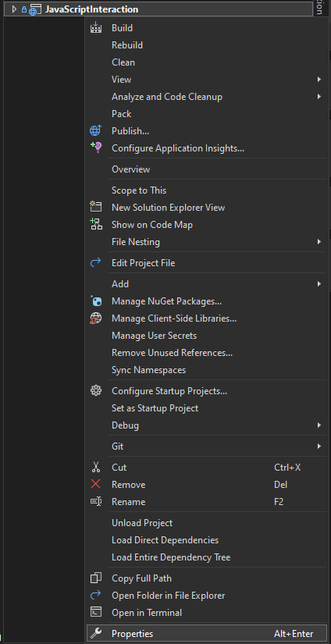Click the Publish globe icon
331x644 pixels.
pos(95,131)
